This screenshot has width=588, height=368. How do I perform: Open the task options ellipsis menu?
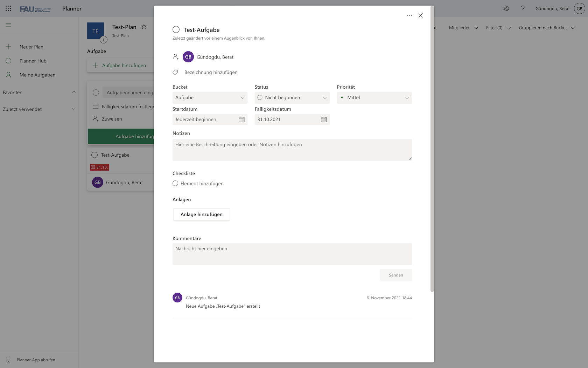click(409, 15)
